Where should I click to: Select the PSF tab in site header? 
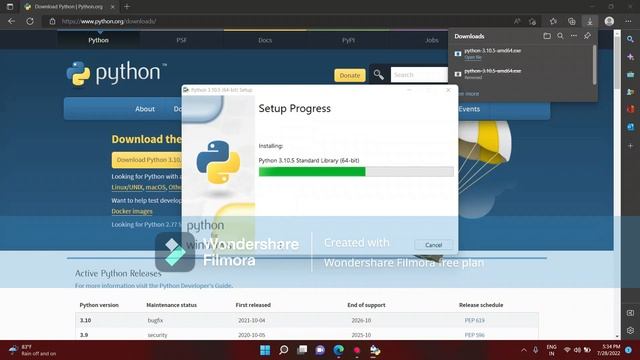182,40
